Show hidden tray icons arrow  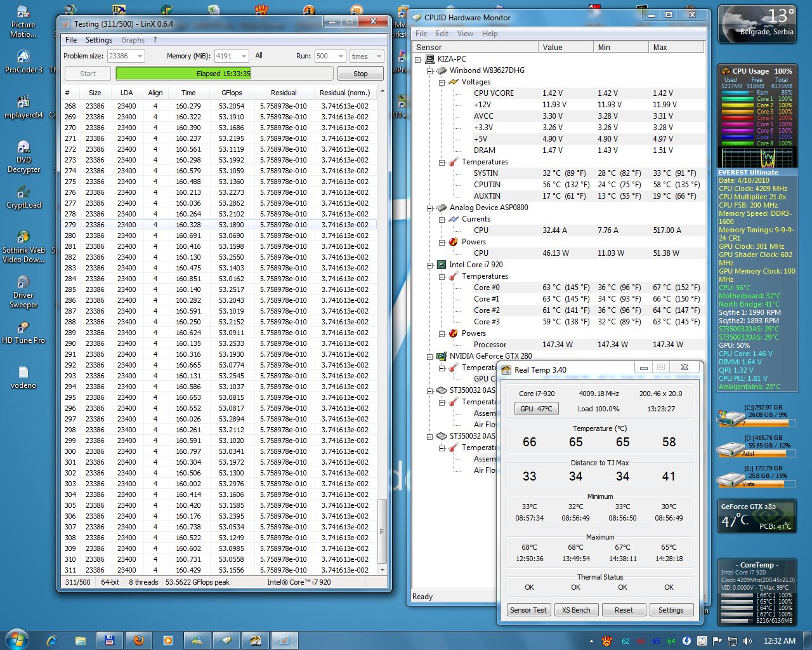tap(591, 641)
